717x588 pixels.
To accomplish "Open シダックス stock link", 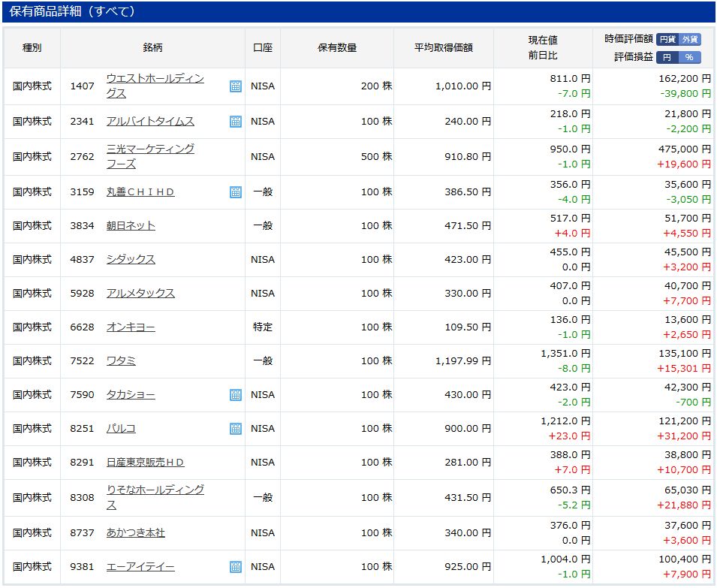I will coord(131,260).
